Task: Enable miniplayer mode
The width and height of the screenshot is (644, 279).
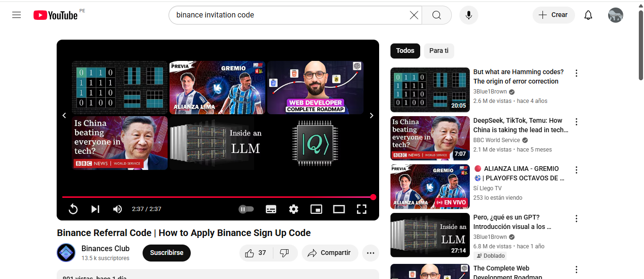Action: pos(316,209)
